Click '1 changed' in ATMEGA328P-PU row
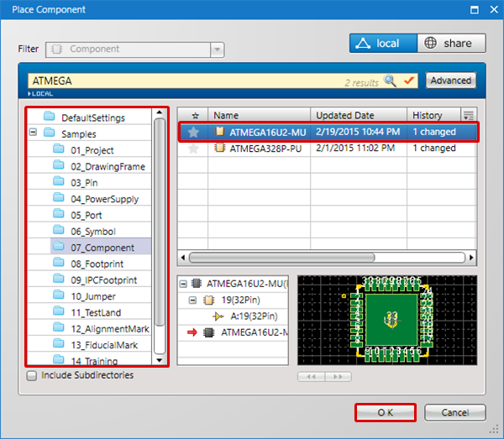Viewport: 504px width, 439px height. click(434, 148)
